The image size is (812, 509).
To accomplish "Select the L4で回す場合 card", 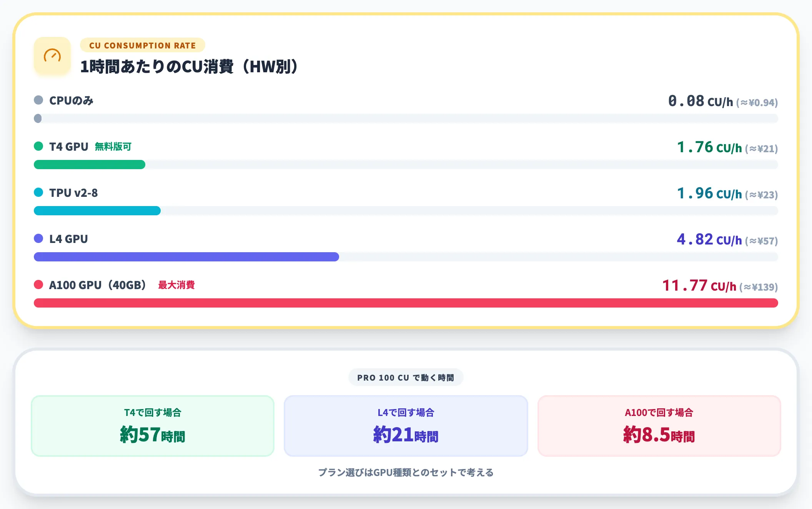I will (x=406, y=426).
